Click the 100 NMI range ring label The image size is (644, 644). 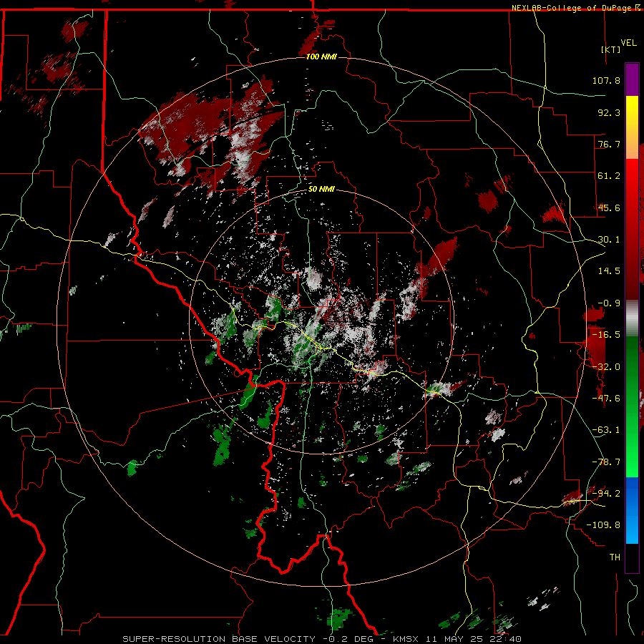pos(321,57)
